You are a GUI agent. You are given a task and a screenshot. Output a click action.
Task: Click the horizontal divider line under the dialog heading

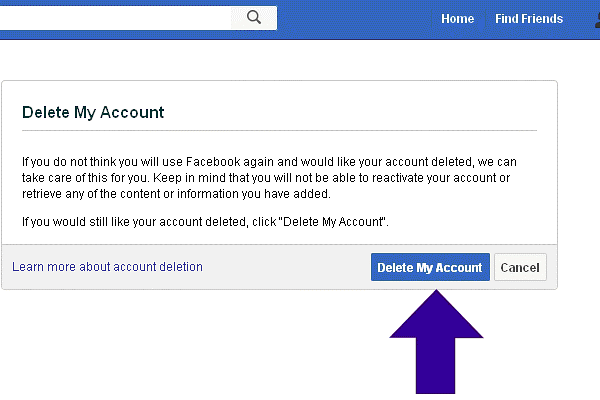279,130
